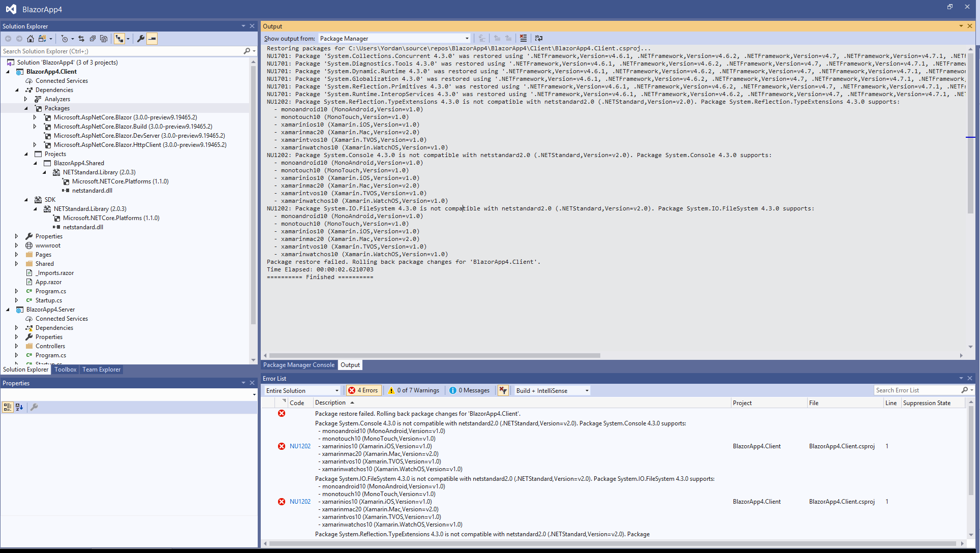This screenshot has height=553, width=980.
Task: Click Collapse All icon in Solution Explorer
Action: [x=93, y=39]
